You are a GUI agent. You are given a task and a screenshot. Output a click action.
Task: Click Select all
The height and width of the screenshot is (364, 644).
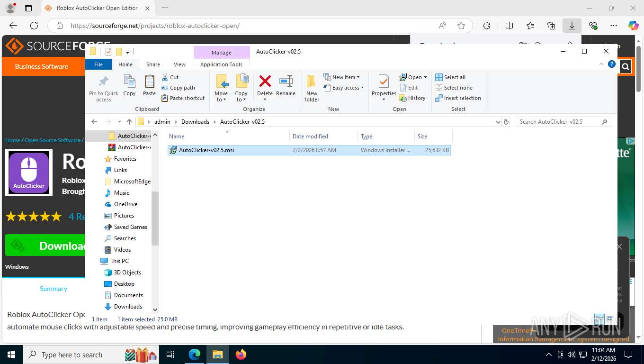[x=450, y=77]
